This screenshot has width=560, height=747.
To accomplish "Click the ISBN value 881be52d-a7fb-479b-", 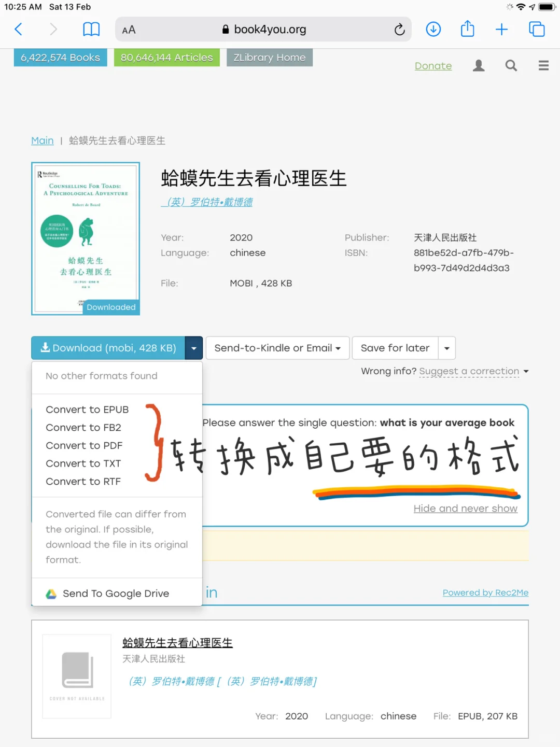I will click(x=464, y=253).
